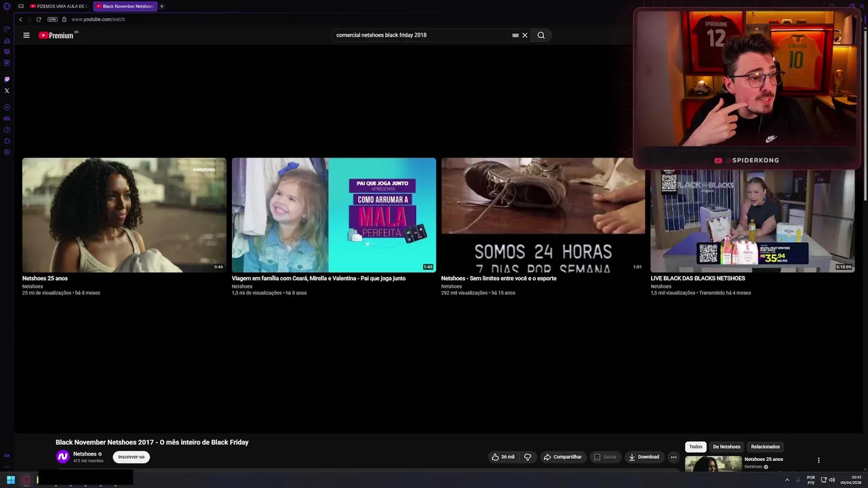Open 'LIVE BLACK DAS BLACKS NETSHOES' title link
This screenshot has height=488, width=868.
tap(698, 279)
